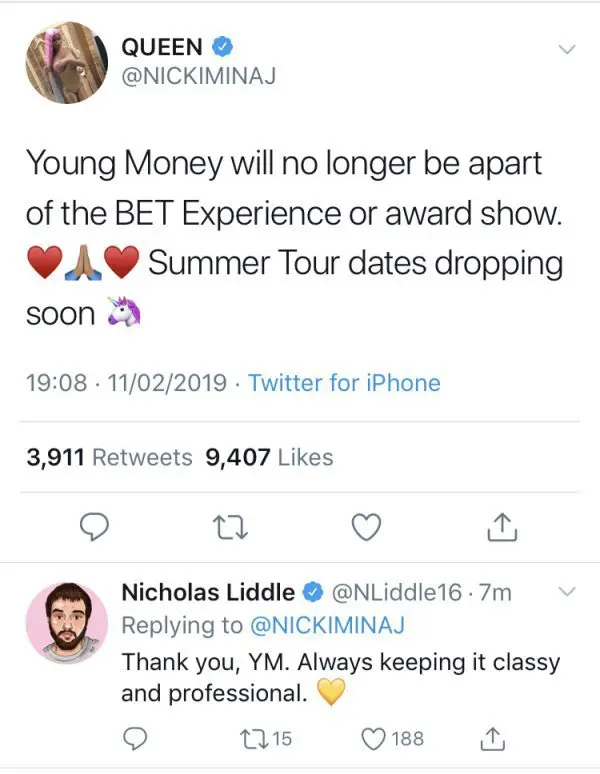The height and width of the screenshot is (774, 600).
Task: View the 3,911 Retweets list
Action: point(109,457)
